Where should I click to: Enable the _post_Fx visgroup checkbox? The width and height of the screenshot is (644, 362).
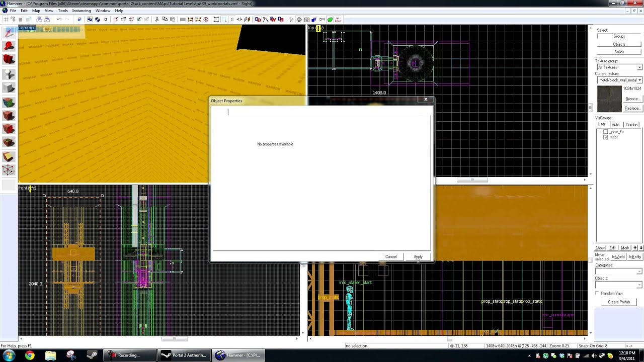[x=606, y=132]
